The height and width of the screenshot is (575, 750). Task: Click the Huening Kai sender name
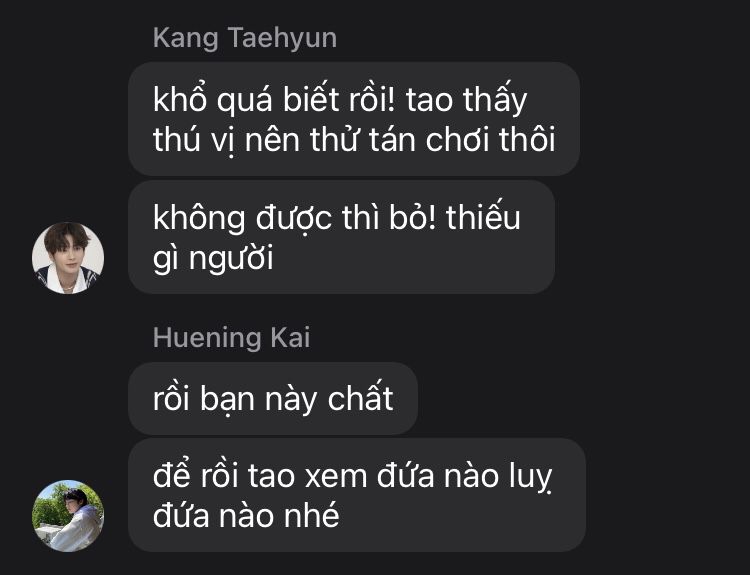pos(232,338)
